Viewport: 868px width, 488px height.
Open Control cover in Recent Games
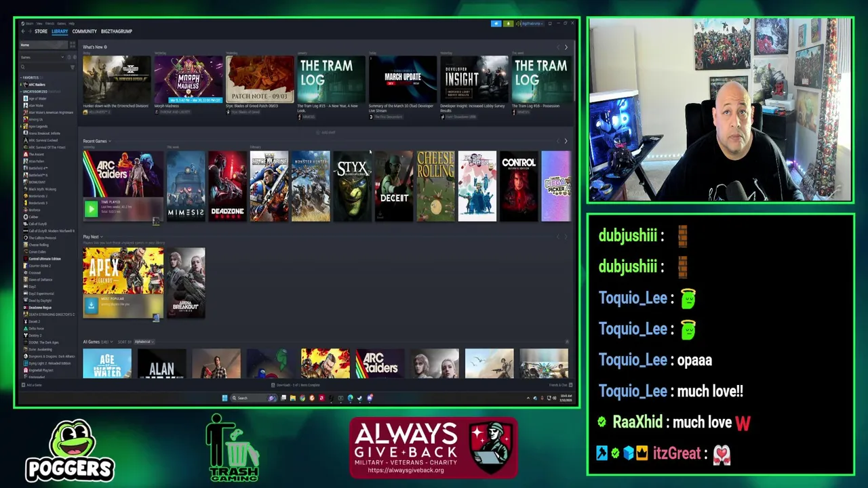pos(519,186)
